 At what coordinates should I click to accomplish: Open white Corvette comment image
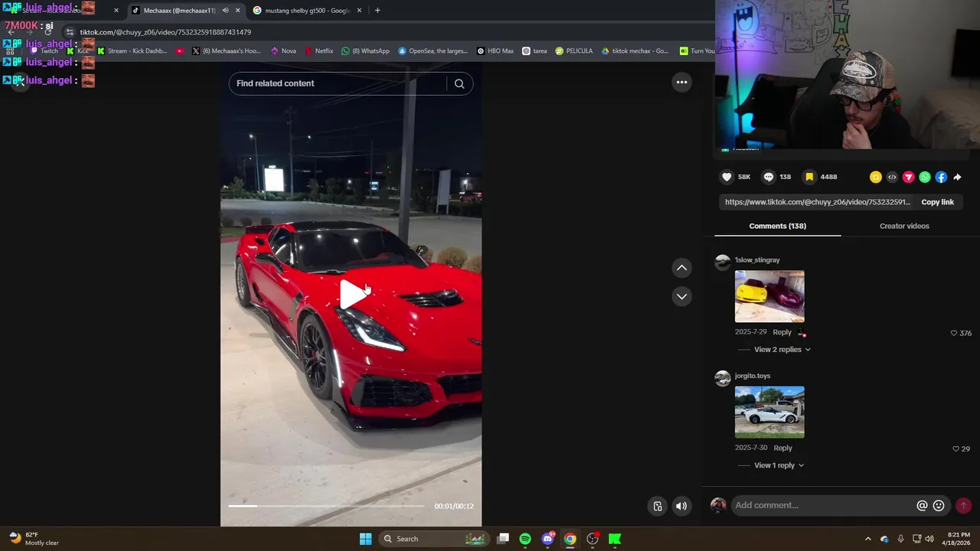tap(769, 412)
